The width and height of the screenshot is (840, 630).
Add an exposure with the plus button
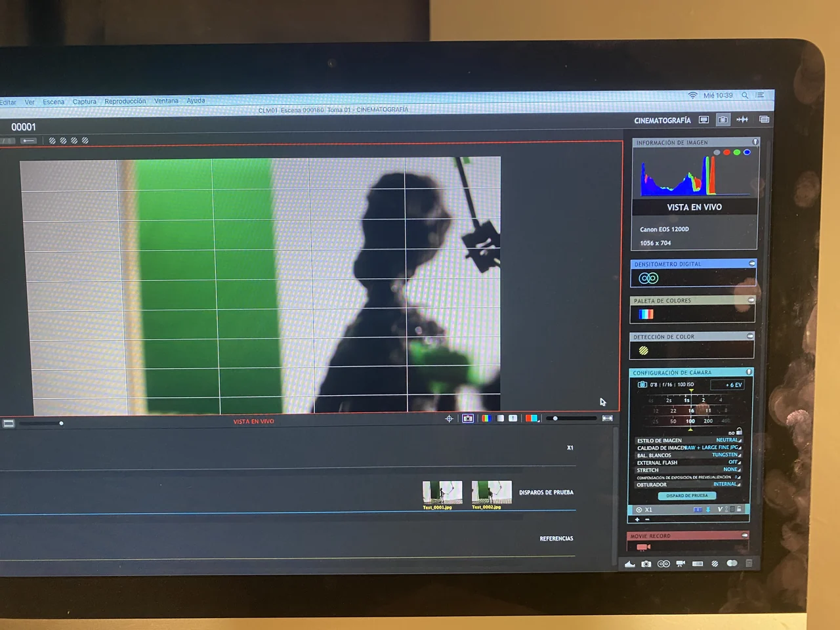pos(637,520)
